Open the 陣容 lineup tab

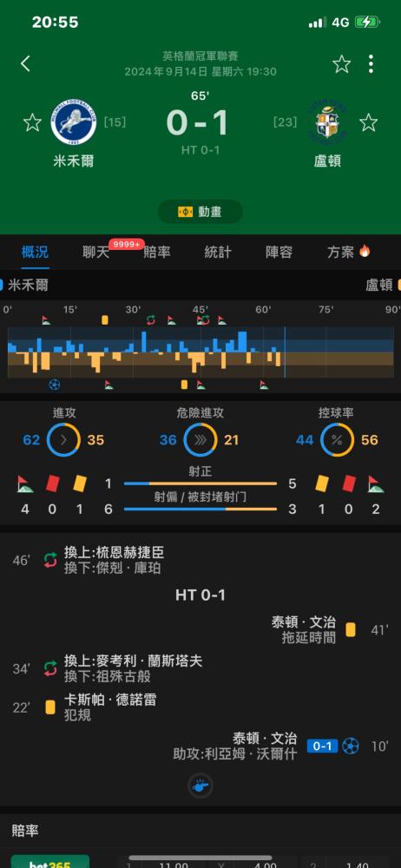[x=279, y=253]
